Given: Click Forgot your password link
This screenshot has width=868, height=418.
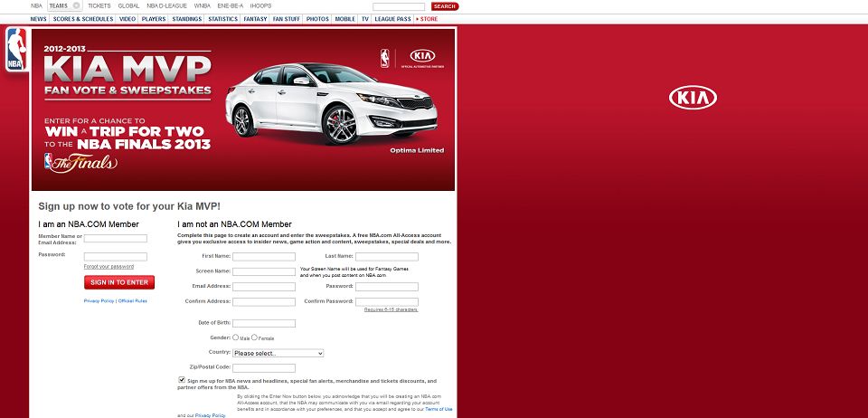Looking at the screenshot, I should tap(108, 267).
